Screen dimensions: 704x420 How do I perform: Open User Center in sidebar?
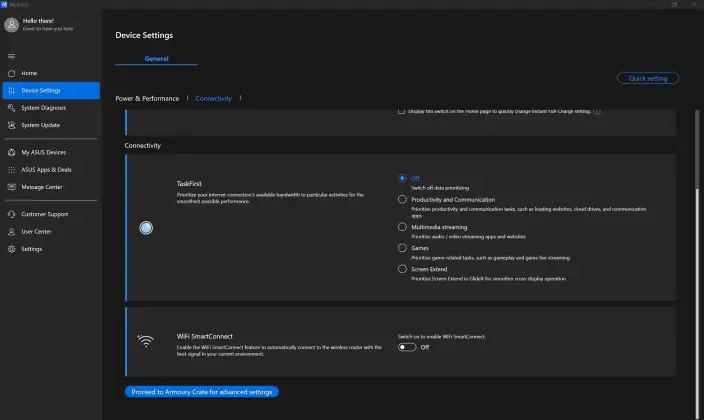51,232
